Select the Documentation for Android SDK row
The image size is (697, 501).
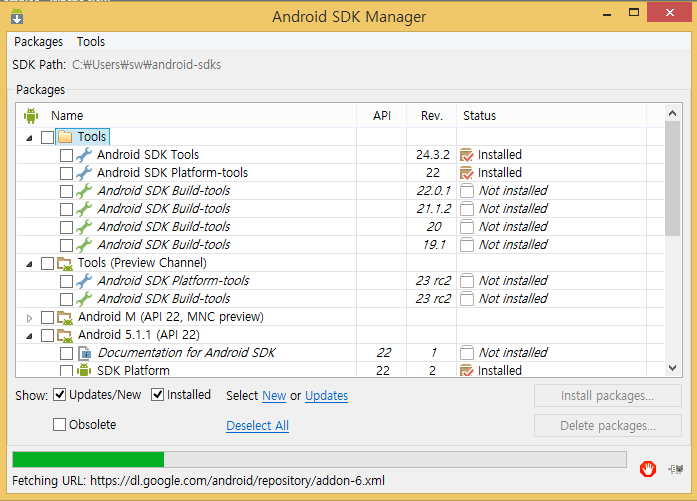tap(340, 353)
